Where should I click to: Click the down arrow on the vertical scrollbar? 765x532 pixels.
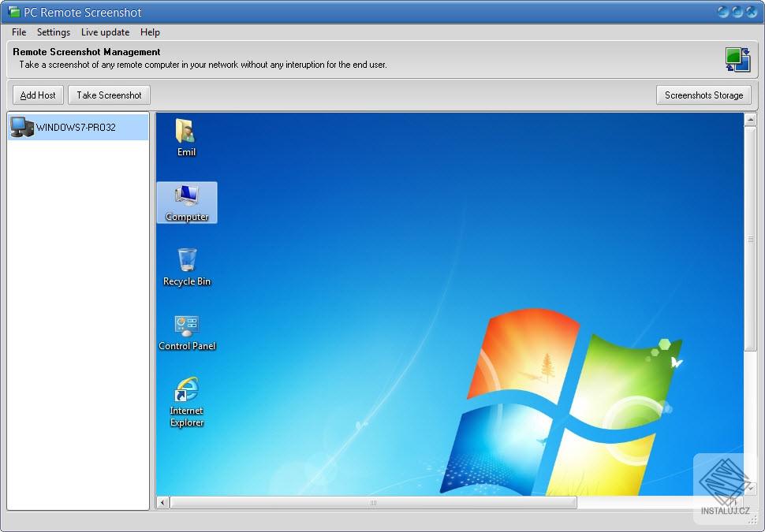tap(749, 489)
